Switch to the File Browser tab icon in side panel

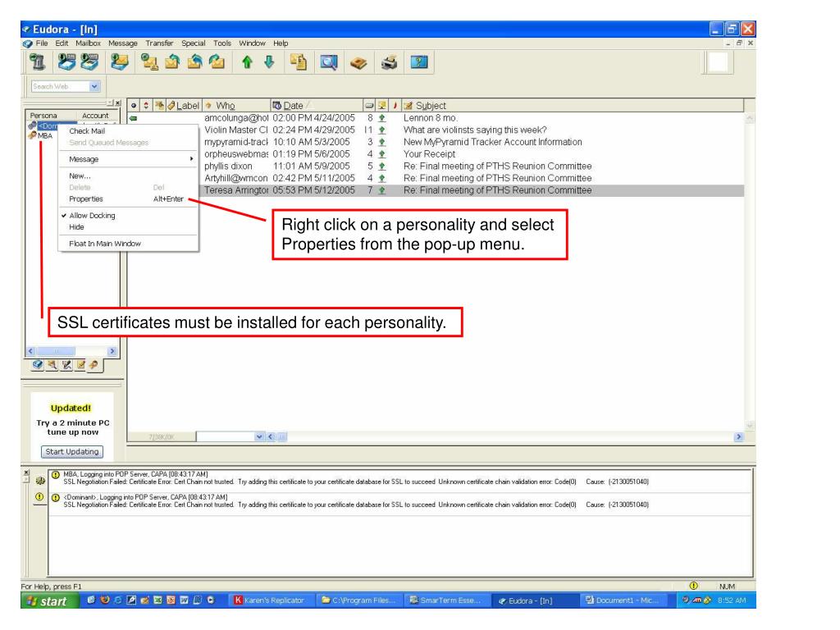pyautogui.click(x=52, y=365)
